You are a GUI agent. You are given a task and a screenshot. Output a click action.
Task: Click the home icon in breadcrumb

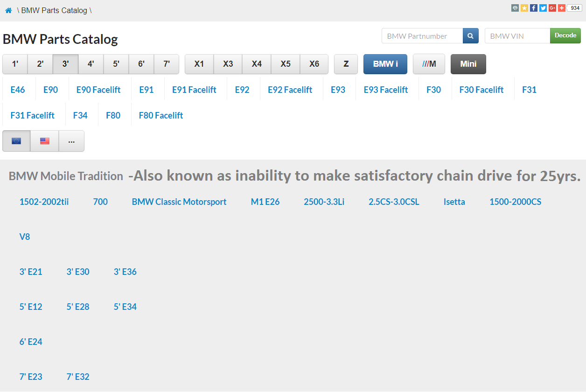(x=8, y=10)
